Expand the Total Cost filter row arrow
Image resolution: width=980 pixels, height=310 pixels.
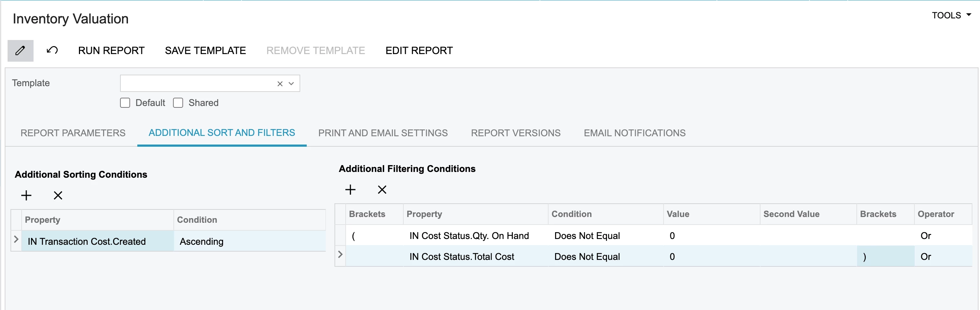click(x=341, y=254)
